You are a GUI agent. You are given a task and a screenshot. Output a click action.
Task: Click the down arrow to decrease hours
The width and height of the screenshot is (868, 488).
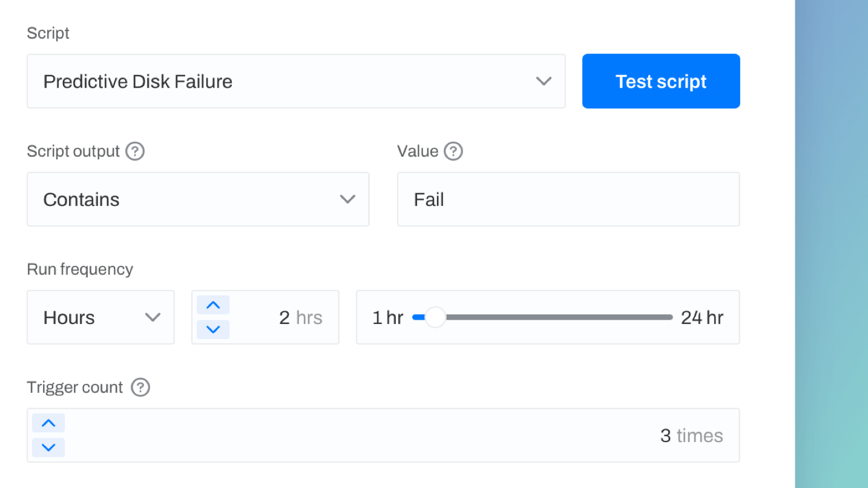pos(213,329)
